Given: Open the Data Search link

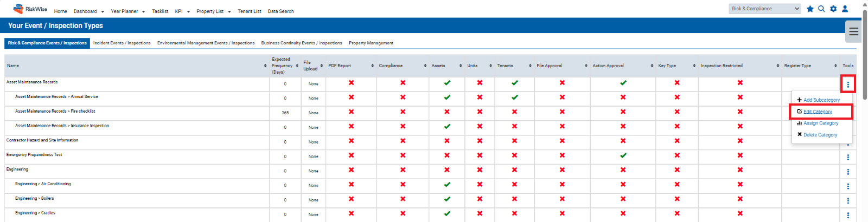Looking at the screenshot, I should pos(281,11).
